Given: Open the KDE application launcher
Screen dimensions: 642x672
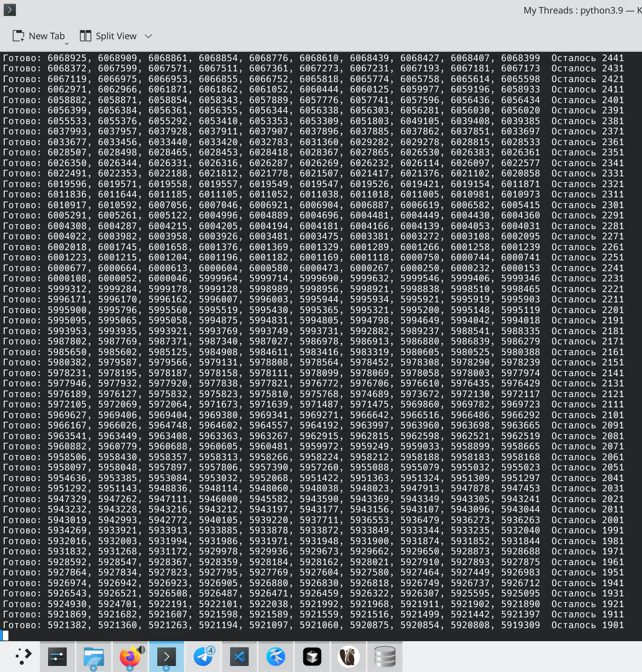Looking at the screenshot, I should coord(23,657).
